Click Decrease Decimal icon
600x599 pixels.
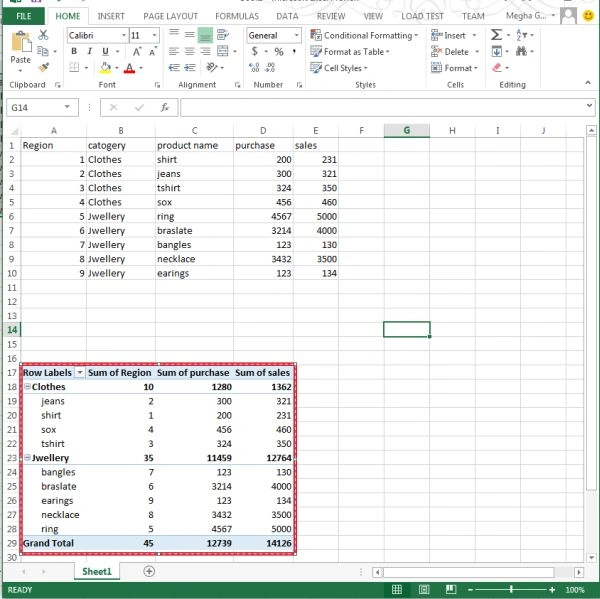[270, 68]
